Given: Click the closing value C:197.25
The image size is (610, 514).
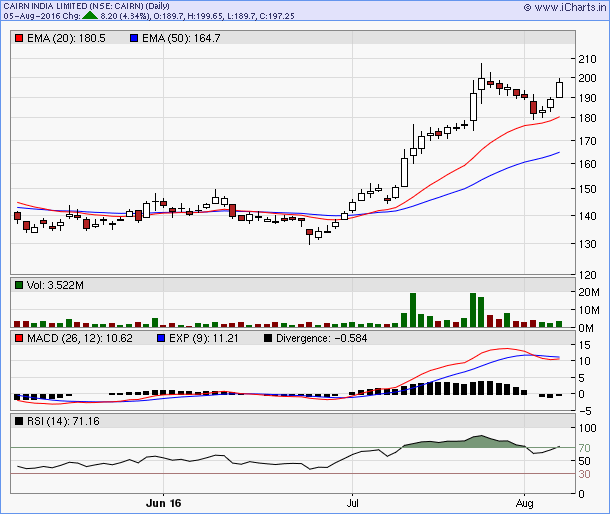Looking at the screenshot, I should tap(277, 16).
